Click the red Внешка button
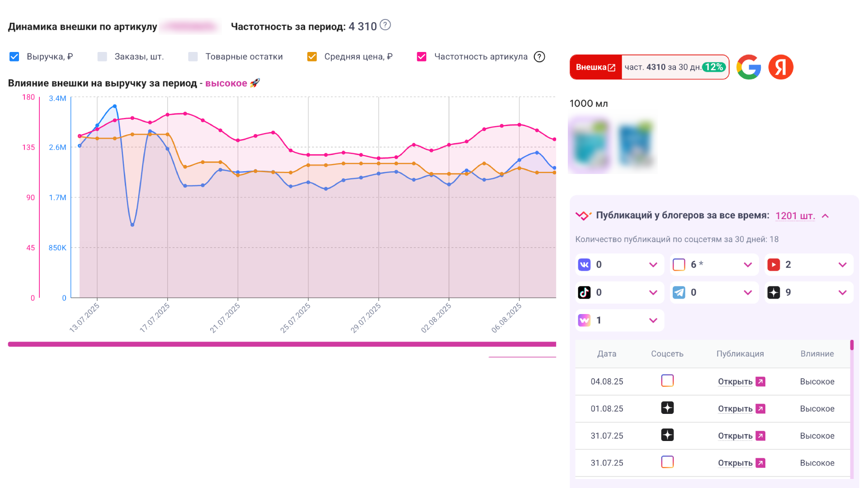Viewport: 868px width, 488px height. tap(595, 67)
